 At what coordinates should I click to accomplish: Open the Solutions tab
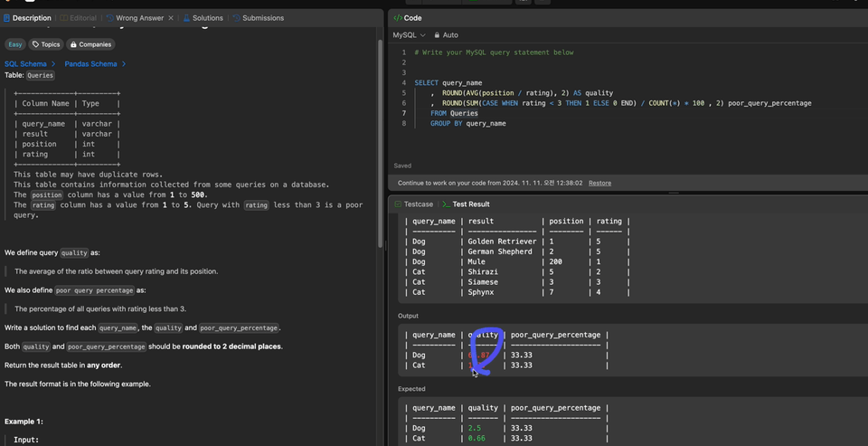click(x=203, y=18)
